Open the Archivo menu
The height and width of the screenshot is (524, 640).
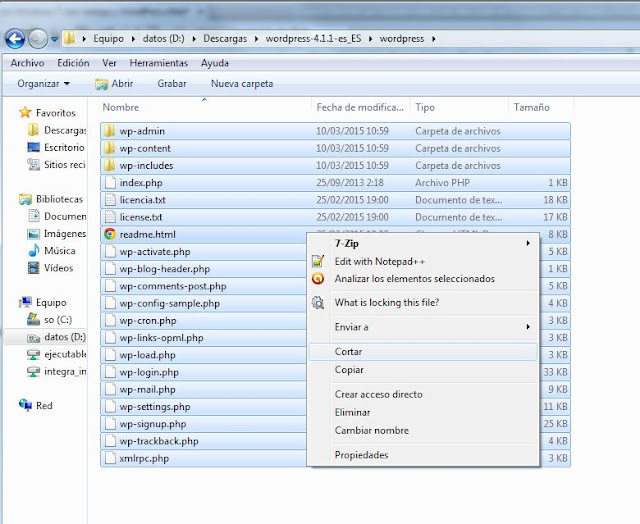click(x=27, y=63)
